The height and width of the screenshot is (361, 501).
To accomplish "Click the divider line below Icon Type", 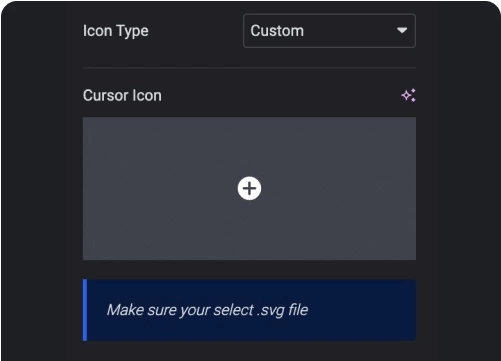I will click(x=249, y=68).
